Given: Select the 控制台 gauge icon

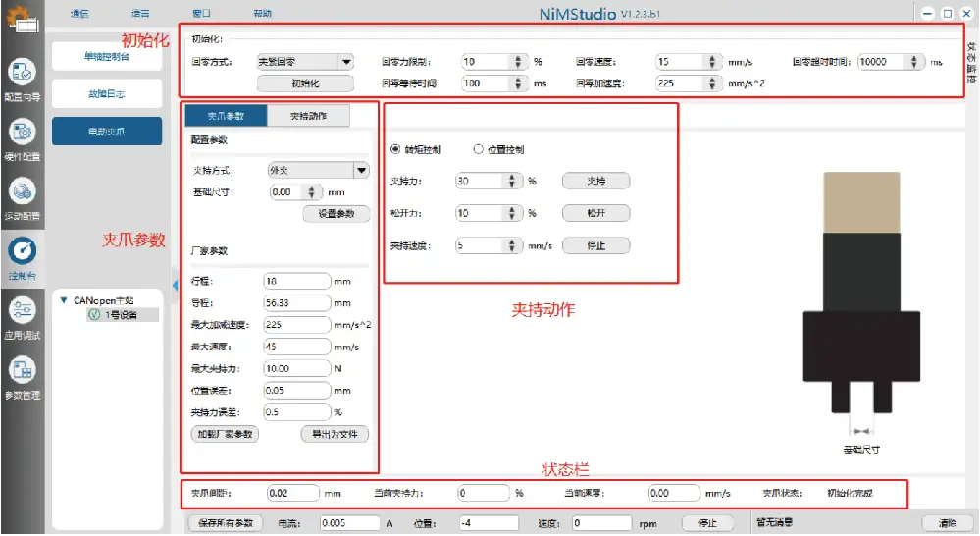Looking at the screenshot, I should coord(22,251).
